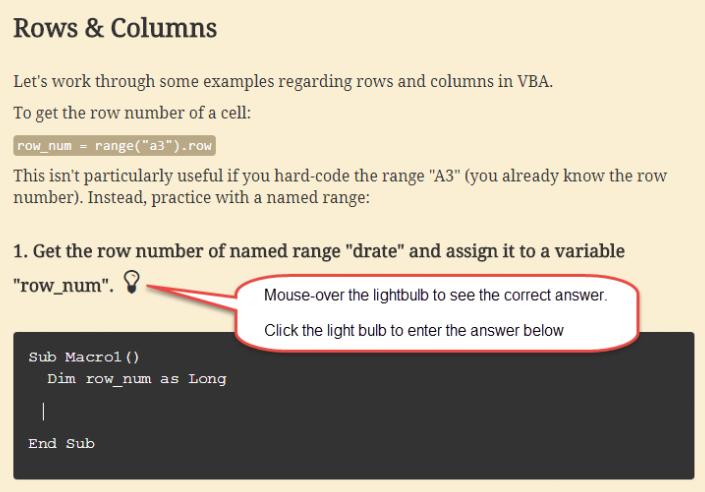The width and height of the screenshot is (705, 492).
Task: Click the "Dim row_num as Long" line
Action: 136,379
